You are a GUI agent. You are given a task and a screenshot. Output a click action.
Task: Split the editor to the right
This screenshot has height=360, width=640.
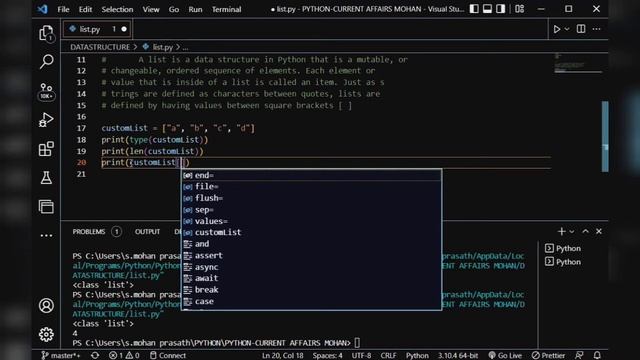581,29
